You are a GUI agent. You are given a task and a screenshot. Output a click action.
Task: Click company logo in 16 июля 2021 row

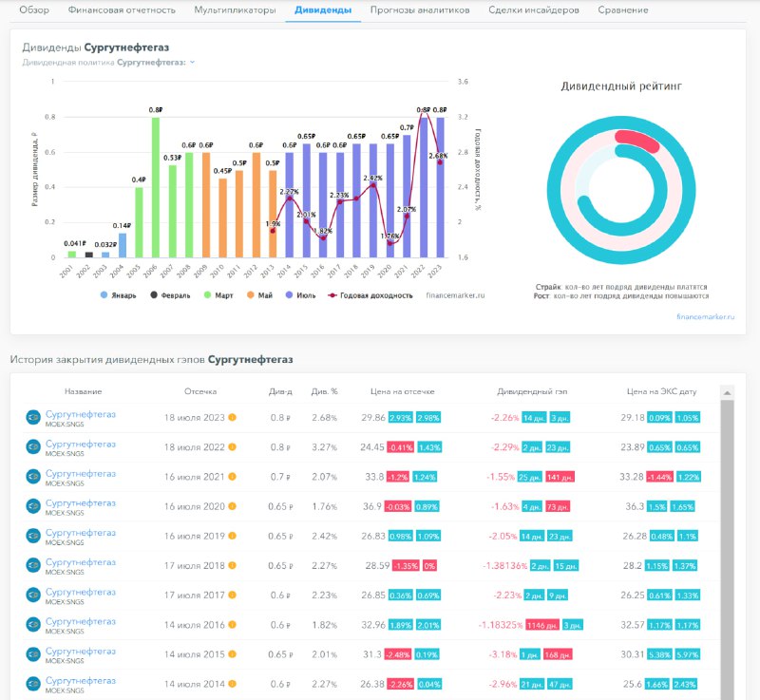(x=33, y=477)
